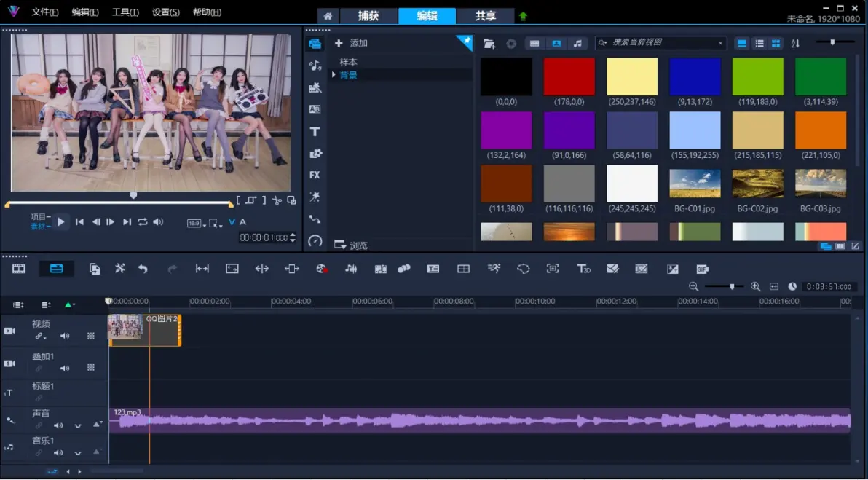868x480 pixels.
Task: Click the zoom in magnifier on timeline
Action: (x=755, y=287)
